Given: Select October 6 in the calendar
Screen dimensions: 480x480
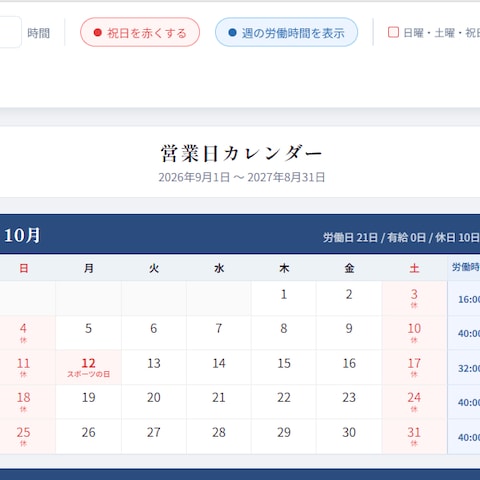Looking at the screenshot, I should 154,333.
